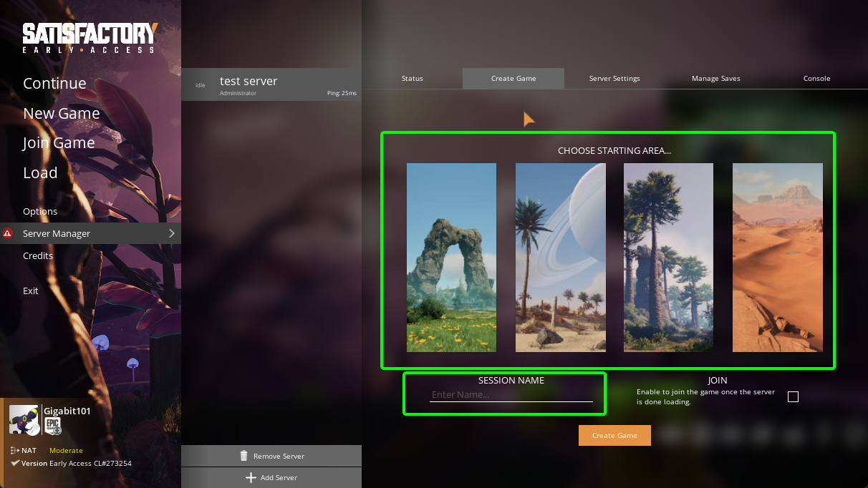Image resolution: width=868 pixels, height=488 pixels.
Task: Click the "CHOOSE STARTING AREA..." heading
Action: click(614, 151)
